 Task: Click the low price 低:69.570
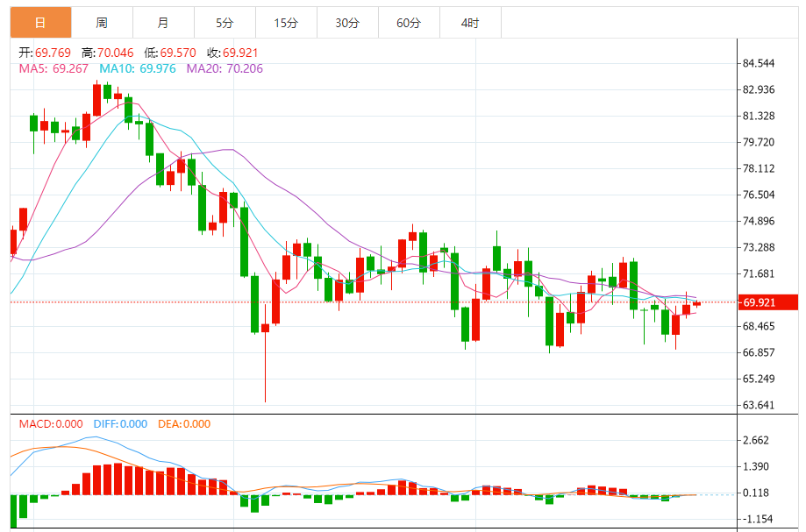[170, 53]
